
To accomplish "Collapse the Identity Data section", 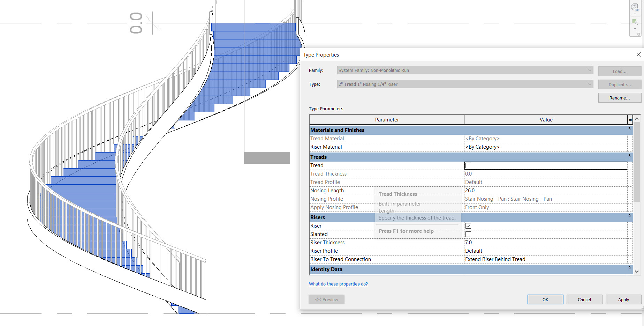I will tap(629, 269).
